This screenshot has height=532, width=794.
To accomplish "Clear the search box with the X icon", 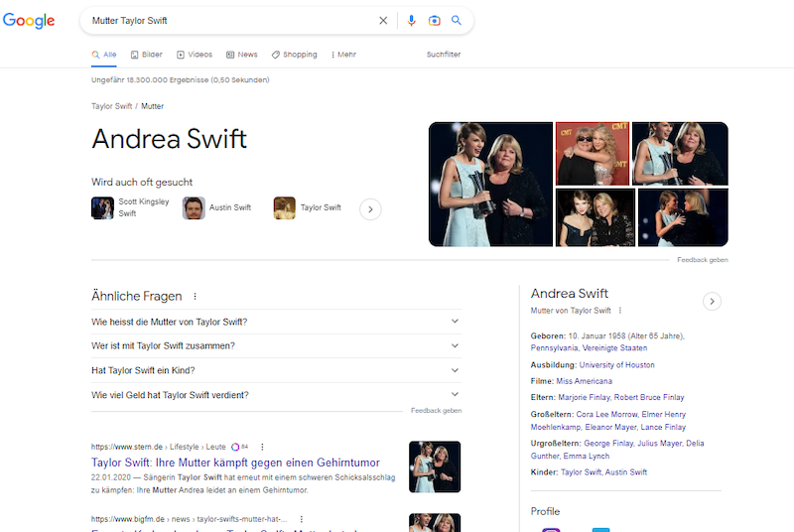I will coord(383,20).
